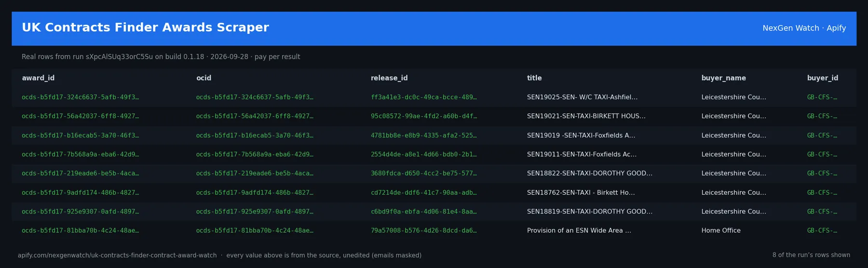Click 'GB-CFS-…' in the SEN19025 row
868x268 pixels.
(x=822, y=97)
